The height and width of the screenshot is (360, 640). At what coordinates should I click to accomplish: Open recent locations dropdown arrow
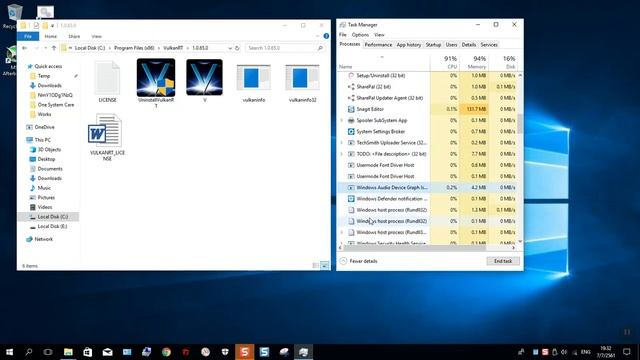(x=45, y=48)
